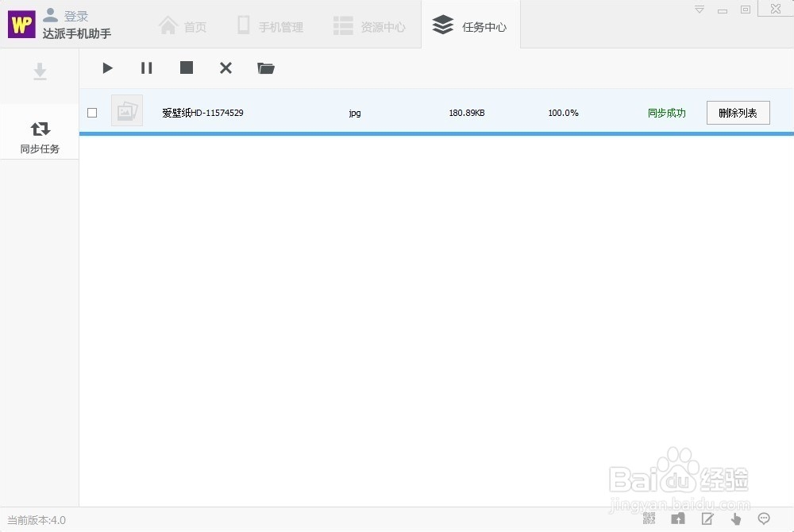Viewport: 794px width, 532px height.
Task: Pause the sync task
Action: [x=146, y=68]
